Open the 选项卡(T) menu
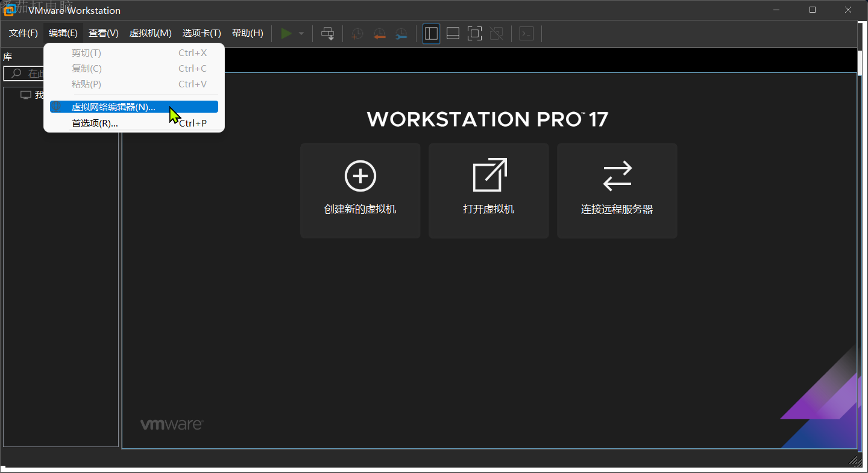Viewport: 868px width, 473px height. [x=202, y=34]
